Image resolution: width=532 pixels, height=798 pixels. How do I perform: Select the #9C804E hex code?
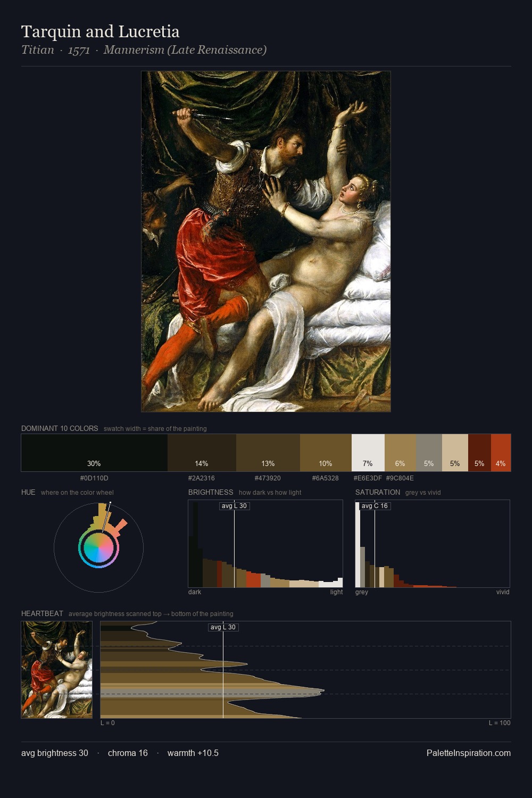pos(400,478)
